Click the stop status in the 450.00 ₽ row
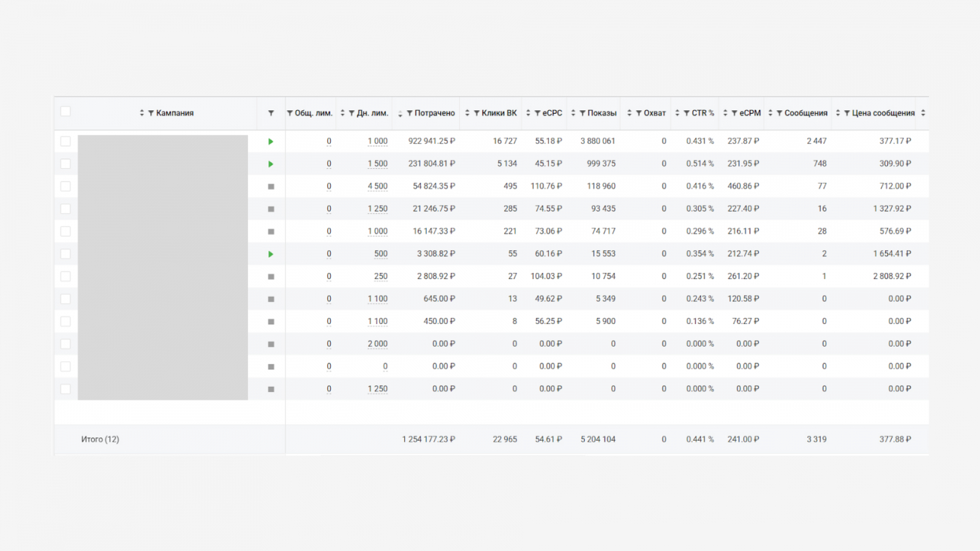 pyautogui.click(x=271, y=322)
